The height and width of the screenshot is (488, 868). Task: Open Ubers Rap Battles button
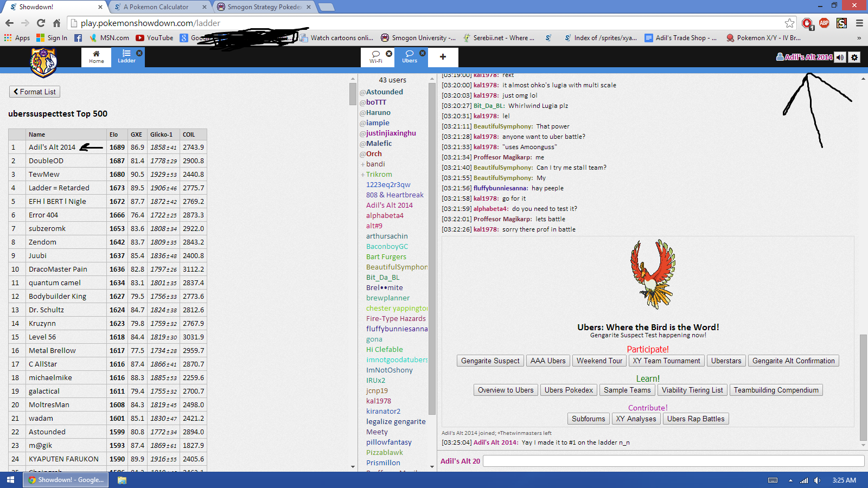click(696, 419)
